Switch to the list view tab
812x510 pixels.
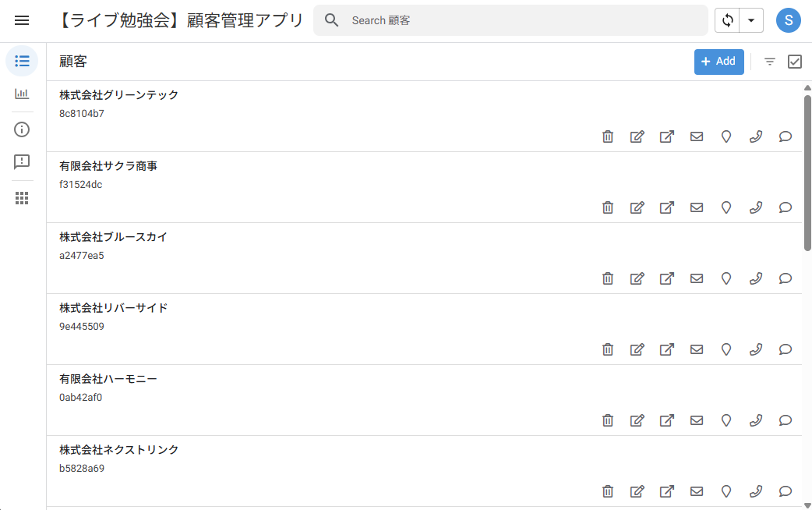[x=22, y=61]
